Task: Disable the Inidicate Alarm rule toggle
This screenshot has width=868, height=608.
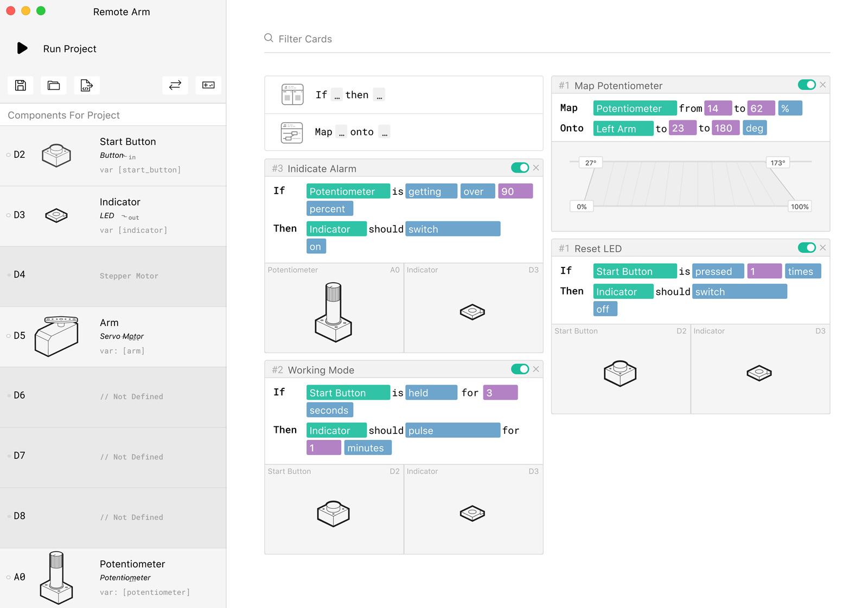Action: (x=521, y=168)
